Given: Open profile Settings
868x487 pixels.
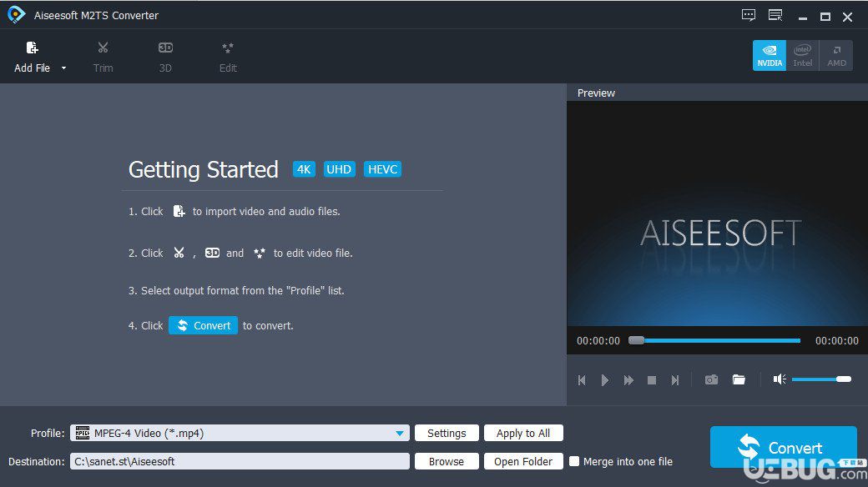Looking at the screenshot, I should [447, 433].
